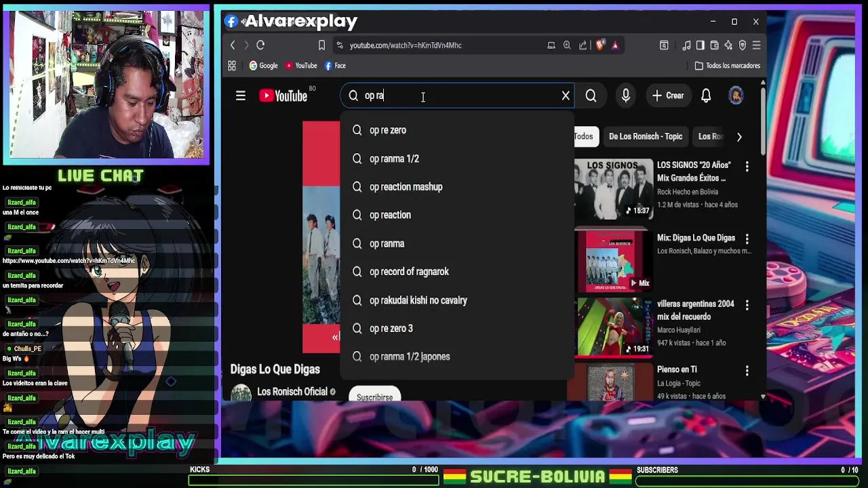868x488 pixels.
Task: Toggle the browser sidebar panel icon
Action: click(x=701, y=45)
